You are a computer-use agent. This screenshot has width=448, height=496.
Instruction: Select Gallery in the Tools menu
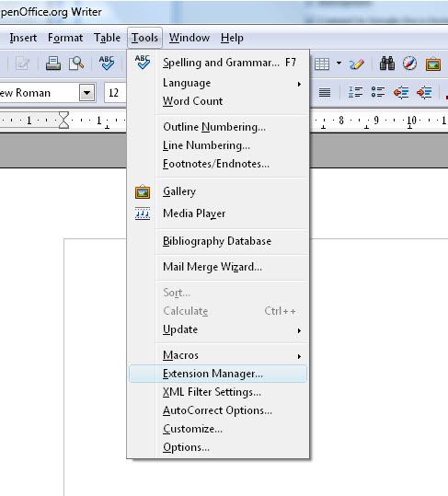(x=218, y=191)
